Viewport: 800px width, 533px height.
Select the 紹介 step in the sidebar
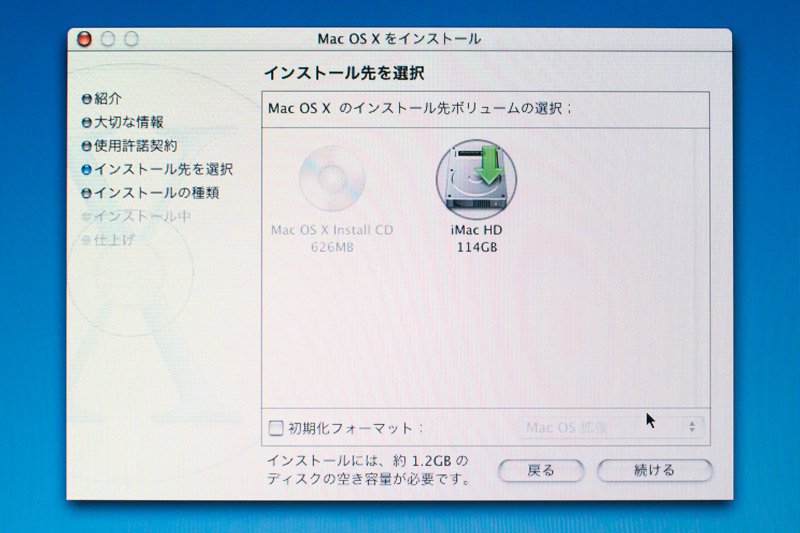point(102,98)
